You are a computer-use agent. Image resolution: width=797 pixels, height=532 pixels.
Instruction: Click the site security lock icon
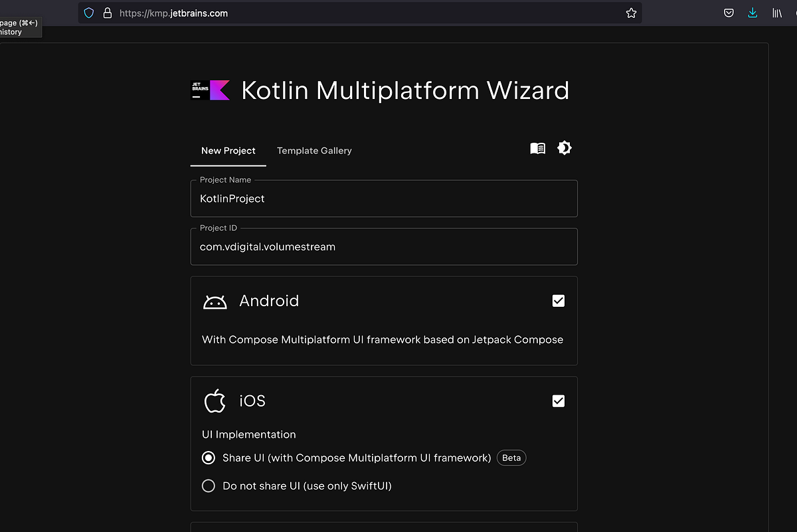[107, 13]
